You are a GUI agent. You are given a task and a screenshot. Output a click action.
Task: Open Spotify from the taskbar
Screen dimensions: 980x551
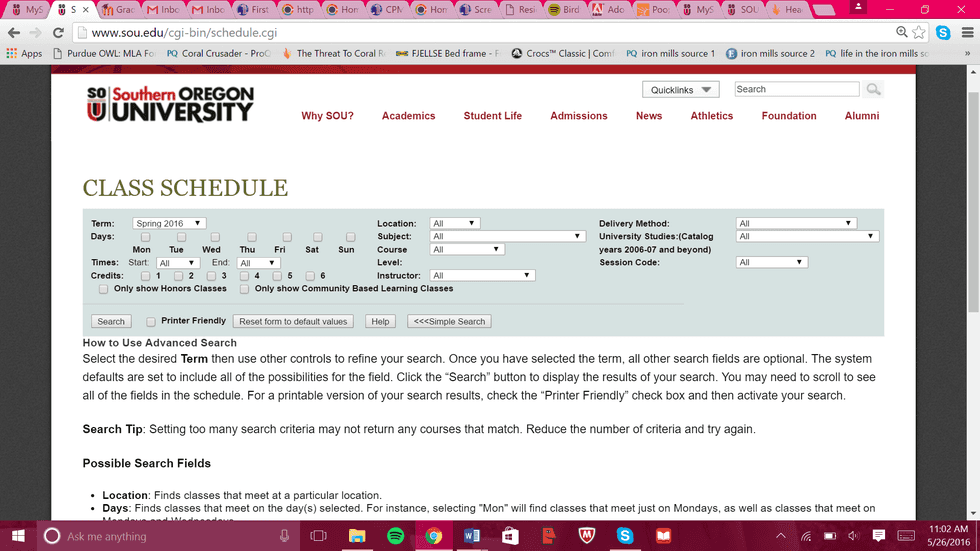(396, 536)
